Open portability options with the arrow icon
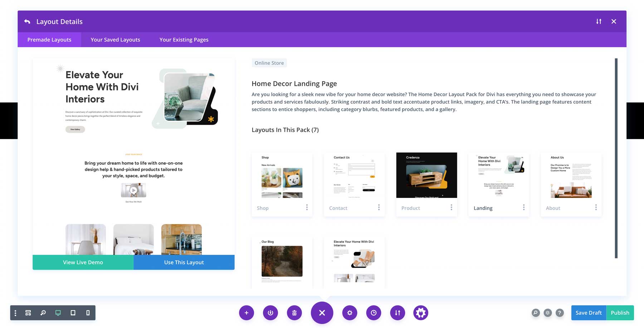 coord(397,313)
